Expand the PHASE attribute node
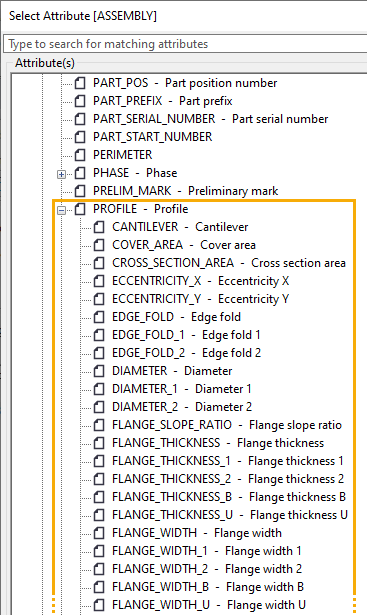This screenshot has width=367, height=615. (x=62, y=174)
